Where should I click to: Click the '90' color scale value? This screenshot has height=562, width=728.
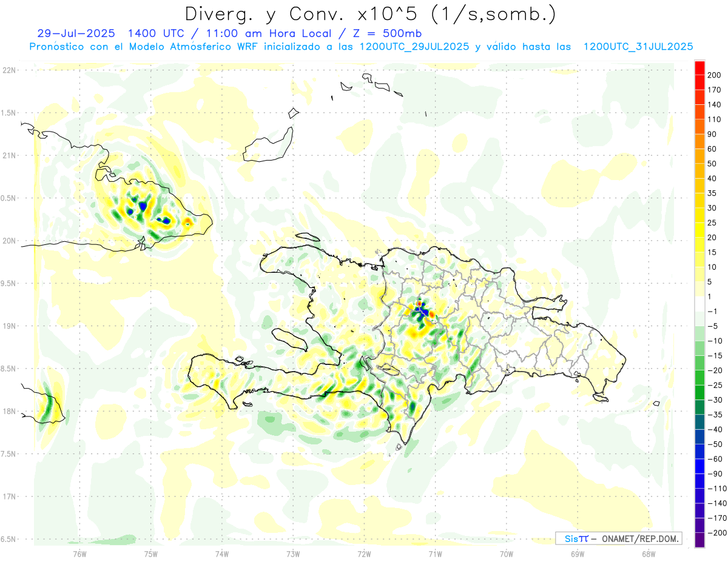[712, 134]
